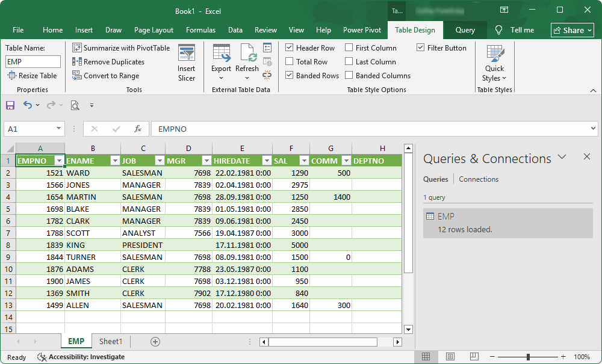Screen dimensions: 602x364
Task: Toggle the Filter Button checkbox
Action: (420, 48)
